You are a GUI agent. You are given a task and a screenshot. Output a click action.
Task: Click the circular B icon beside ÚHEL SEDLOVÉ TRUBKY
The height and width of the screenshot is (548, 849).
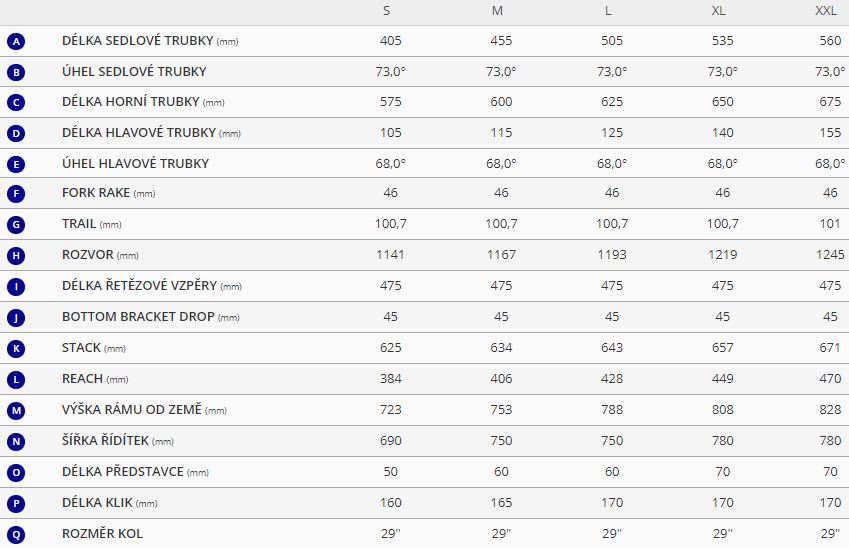(16, 72)
